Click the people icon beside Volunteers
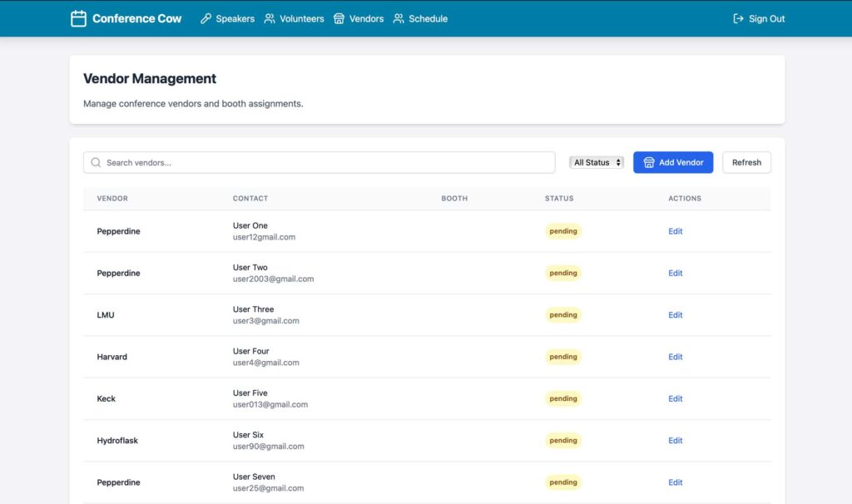This screenshot has height=504, width=852. coord(270,18)
